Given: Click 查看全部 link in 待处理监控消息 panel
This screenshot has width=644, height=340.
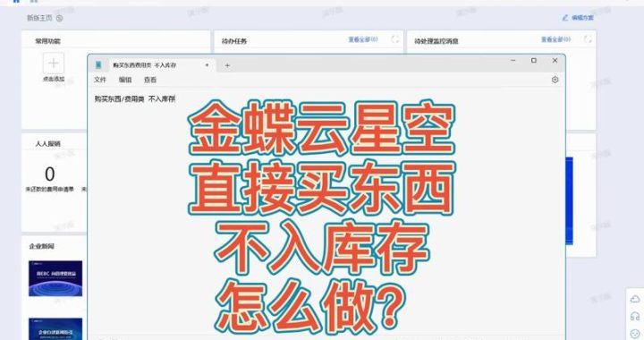Looking at the screenshot, I should point(555,39).
